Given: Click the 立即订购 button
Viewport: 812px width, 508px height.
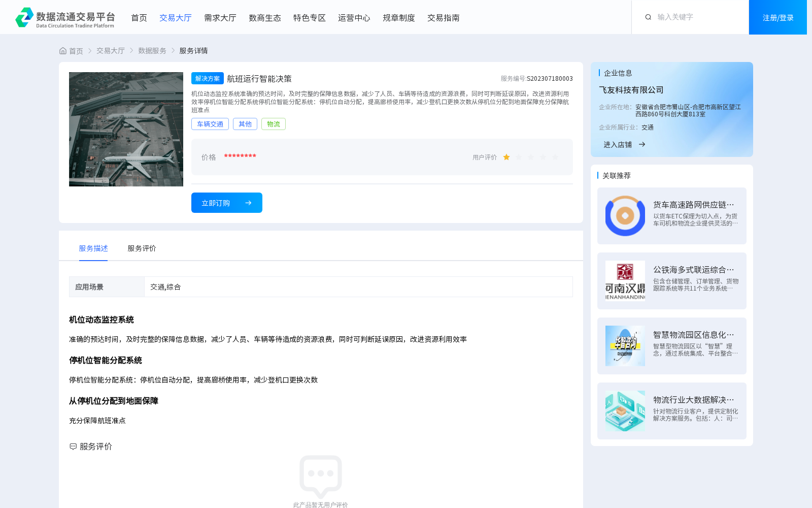Looking at the screenshot, I should [227, 203].
